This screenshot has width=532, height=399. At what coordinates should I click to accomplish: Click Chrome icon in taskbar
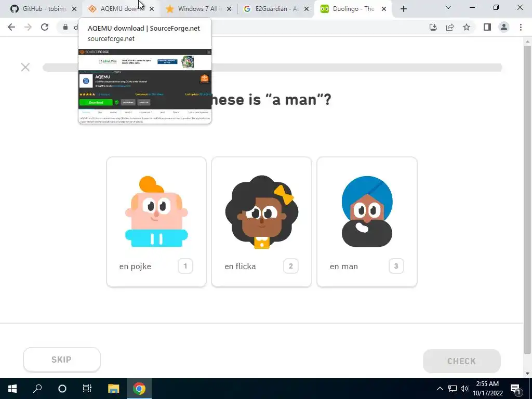[139, 389]
